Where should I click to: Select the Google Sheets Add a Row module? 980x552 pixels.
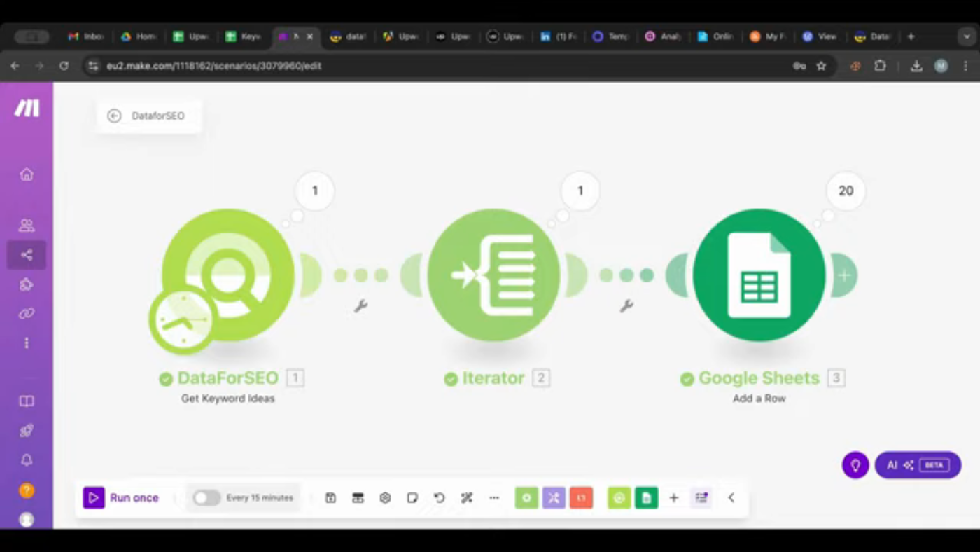[x=759, y=275]
